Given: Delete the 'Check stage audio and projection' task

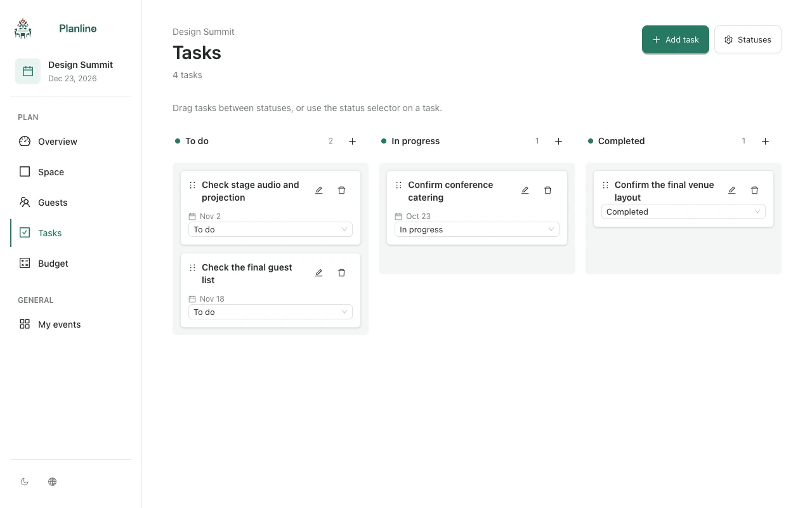Looking at the screenshot, I should click(x=341, y=190).
